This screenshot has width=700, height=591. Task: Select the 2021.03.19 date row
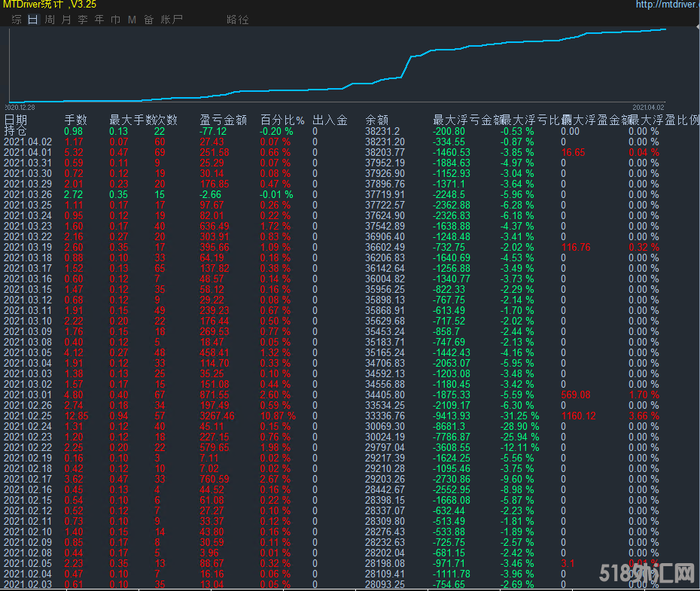(x=28, y=247)
